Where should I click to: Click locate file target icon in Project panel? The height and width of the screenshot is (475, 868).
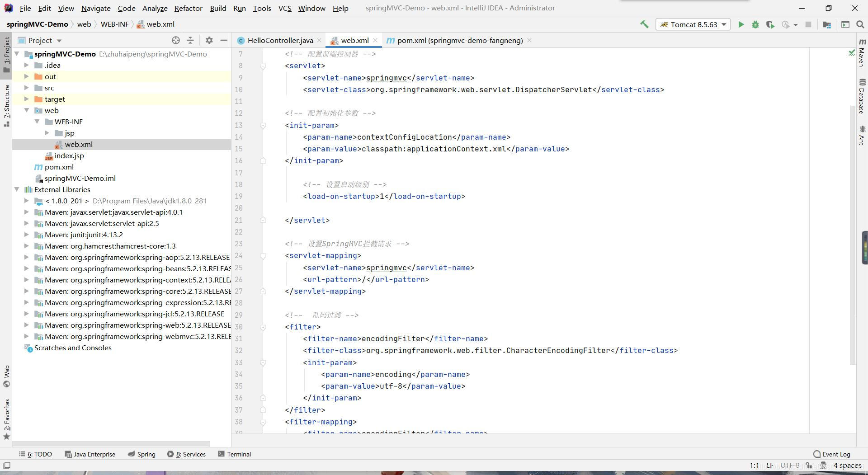176,40
